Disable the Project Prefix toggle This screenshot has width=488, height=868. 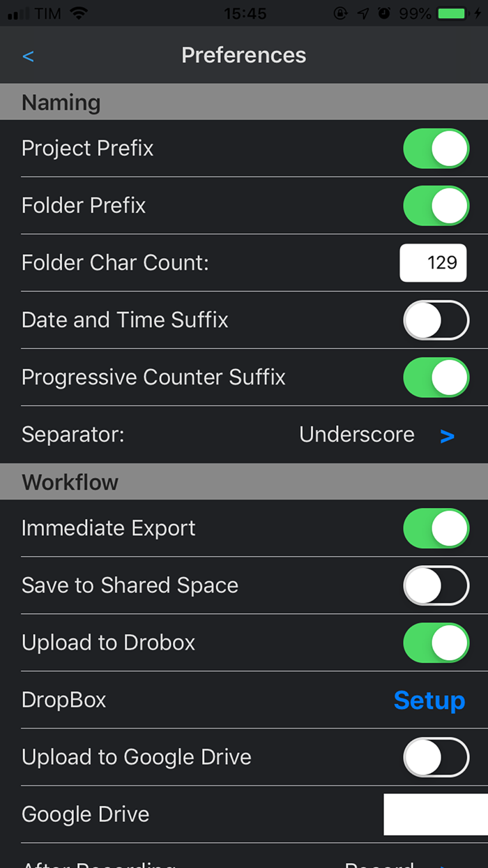436,149
